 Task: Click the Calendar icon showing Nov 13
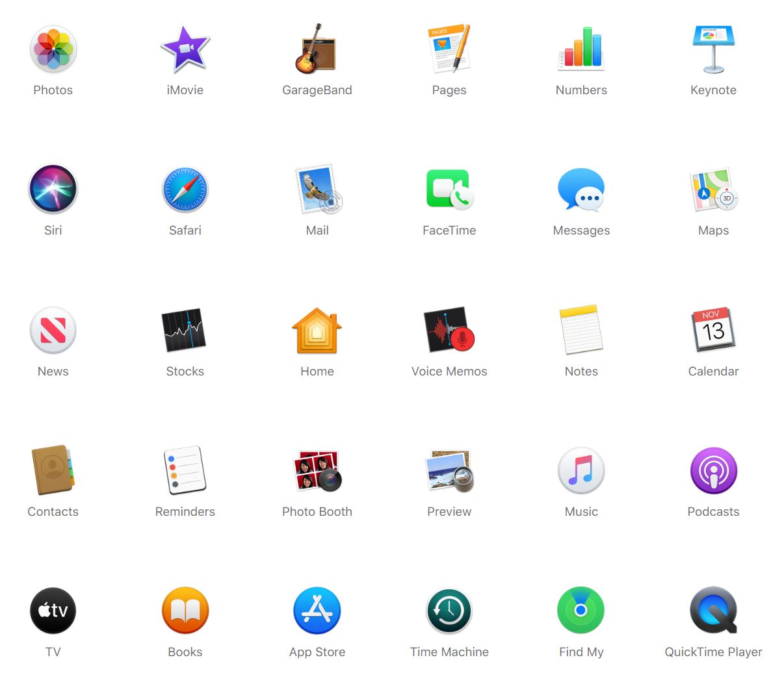point(713,329)
